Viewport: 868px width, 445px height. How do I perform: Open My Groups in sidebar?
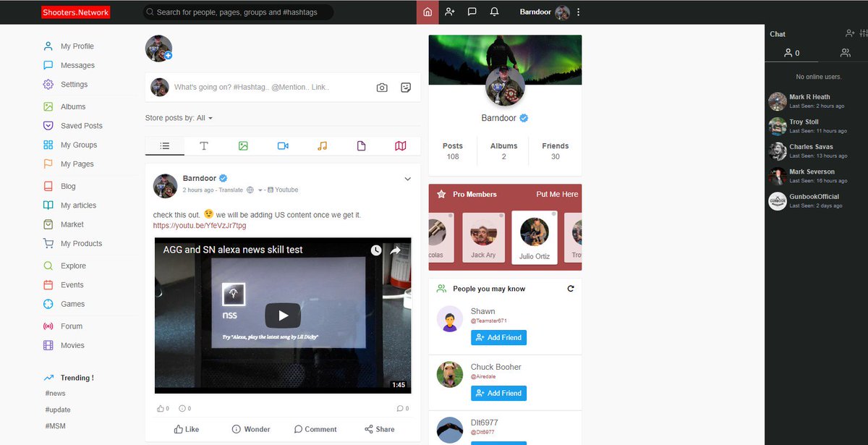tap(78, 145)
